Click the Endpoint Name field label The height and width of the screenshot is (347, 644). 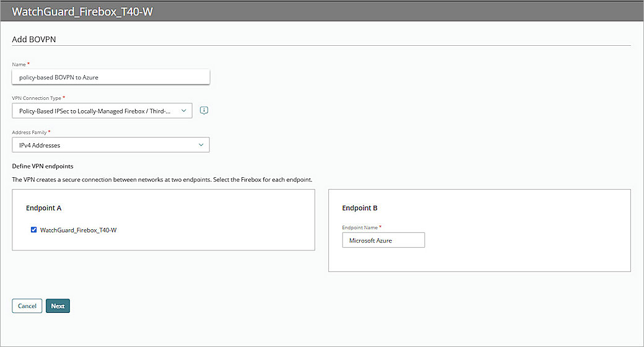360,227
